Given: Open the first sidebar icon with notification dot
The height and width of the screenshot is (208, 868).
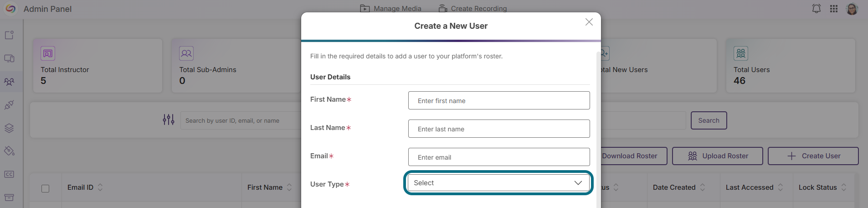Looking at the screenshot, I should [9, 35].
